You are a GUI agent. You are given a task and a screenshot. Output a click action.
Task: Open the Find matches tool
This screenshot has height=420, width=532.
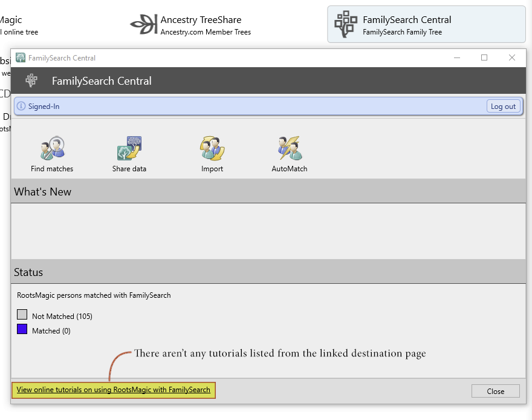click(52, 154)
